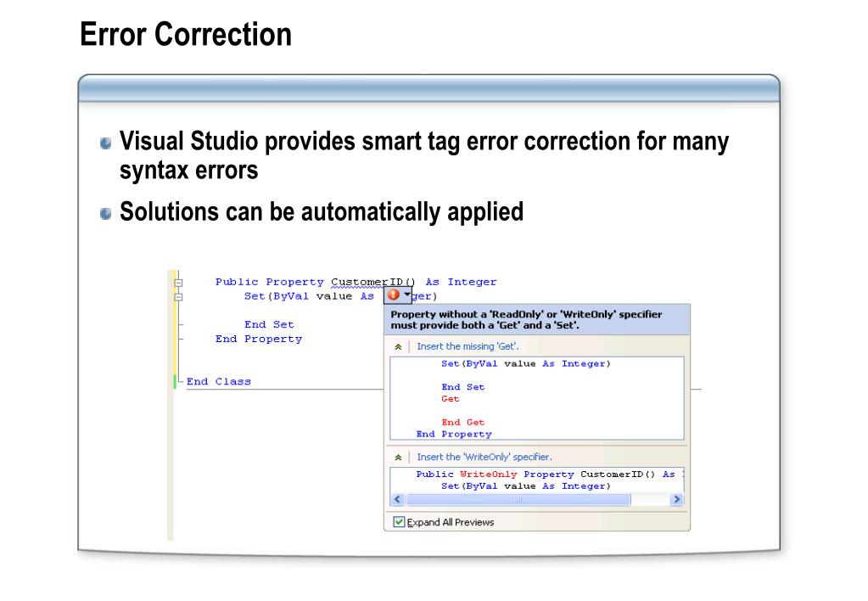Open the smart tag dropdown arrow
Screen dimensions: 868x601
pos(407,295)
